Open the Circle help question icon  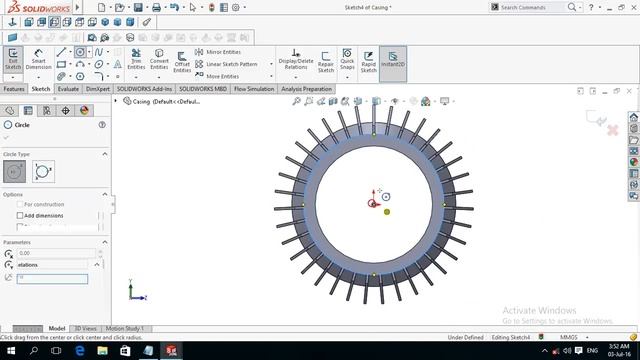(102, 125)
